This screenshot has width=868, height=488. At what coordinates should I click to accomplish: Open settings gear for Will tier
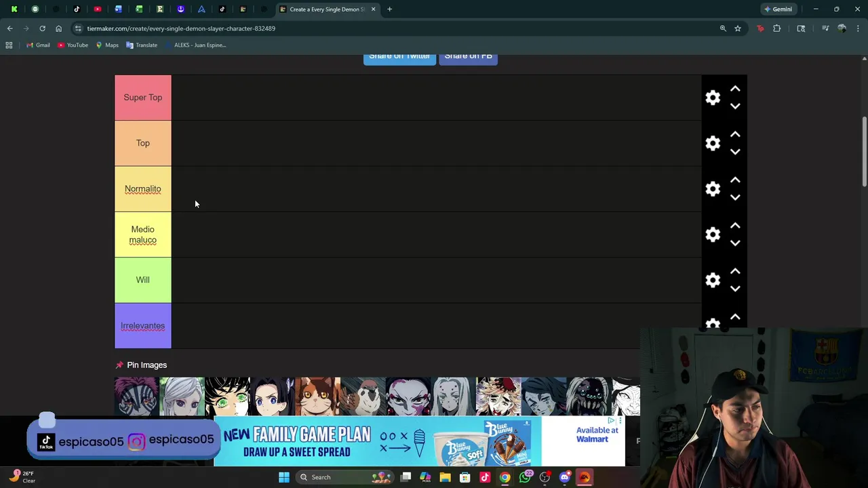(713, 280)
